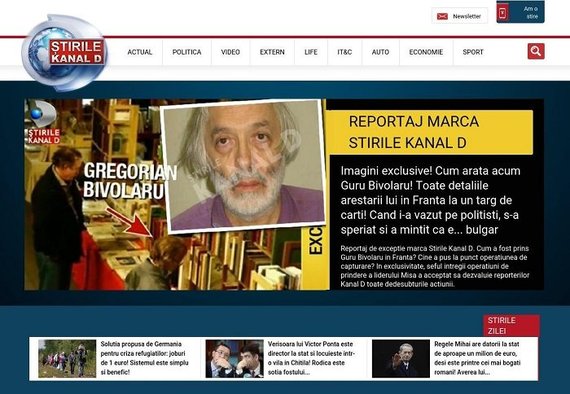Go to the AUTO section
The image size is (570, 394).
coord(380,52)
